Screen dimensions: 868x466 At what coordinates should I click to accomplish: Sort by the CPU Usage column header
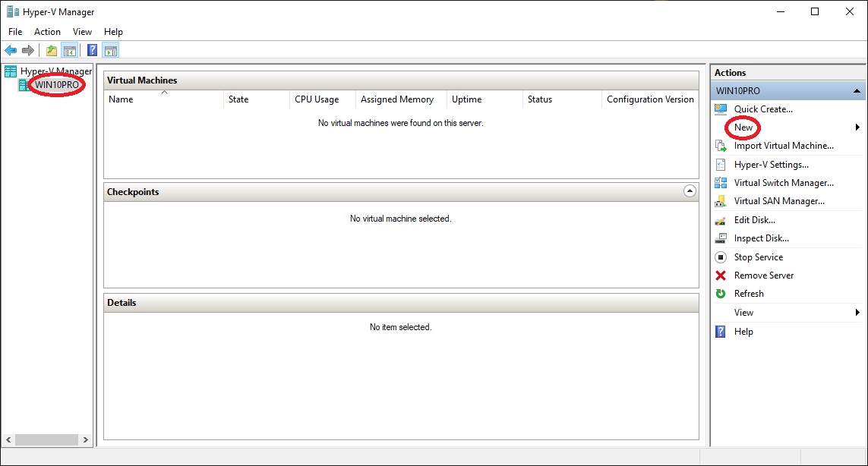322,99
